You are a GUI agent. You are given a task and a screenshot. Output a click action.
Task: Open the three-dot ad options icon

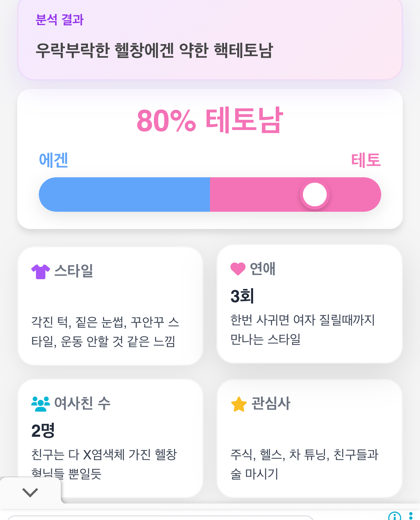411,516
